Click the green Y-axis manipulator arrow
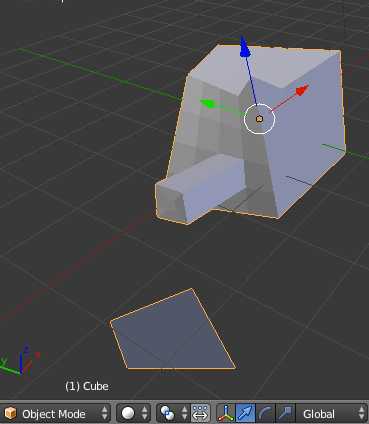 pos(209,104)
